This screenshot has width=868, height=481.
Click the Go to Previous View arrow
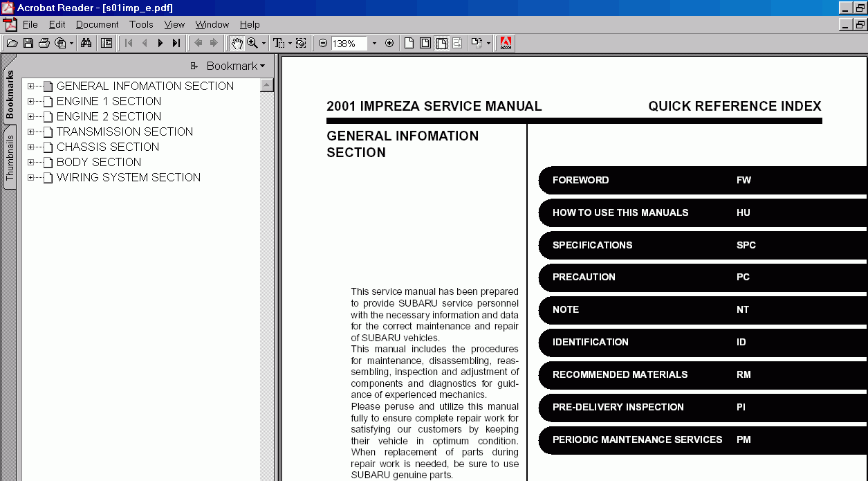(x=198, y=43)
